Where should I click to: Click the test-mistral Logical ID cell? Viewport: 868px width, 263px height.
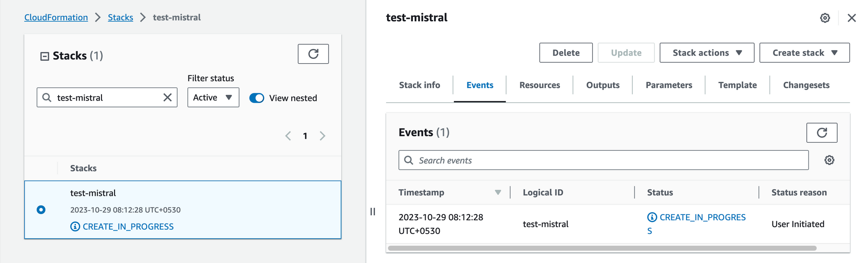click(546, 224)
